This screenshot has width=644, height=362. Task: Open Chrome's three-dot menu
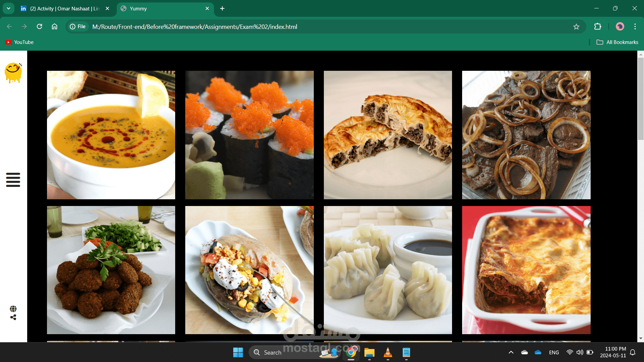[635, 27]
